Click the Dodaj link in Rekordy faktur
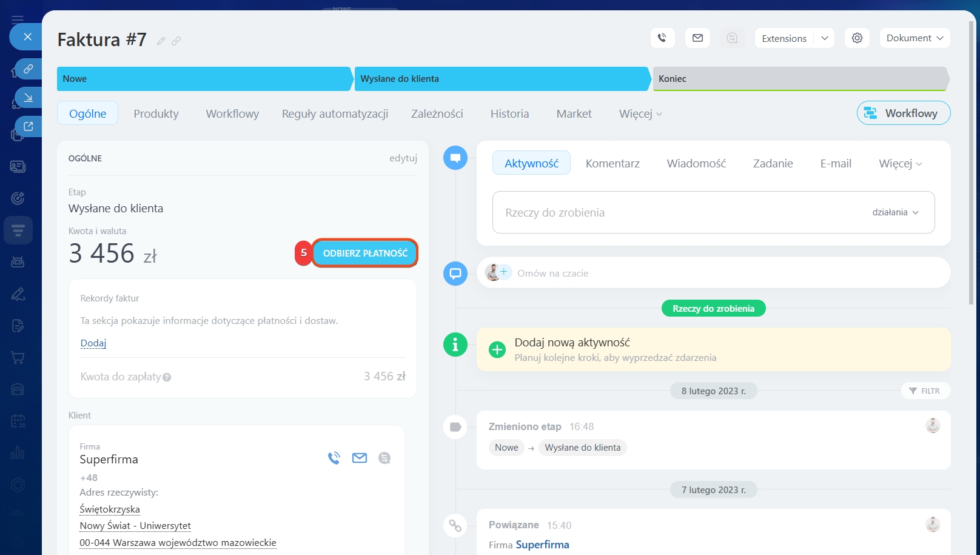Viewport: 980px width, 555px height. coord(93,343)
